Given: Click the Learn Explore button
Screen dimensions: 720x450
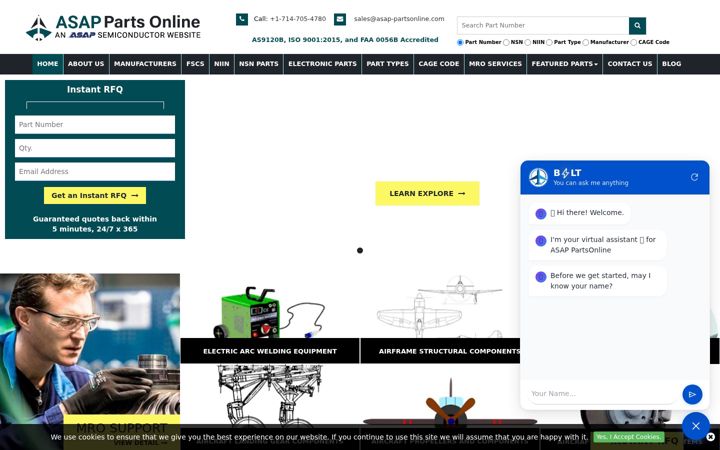Looking at the screenshot, I should click(x=428, y=193).
